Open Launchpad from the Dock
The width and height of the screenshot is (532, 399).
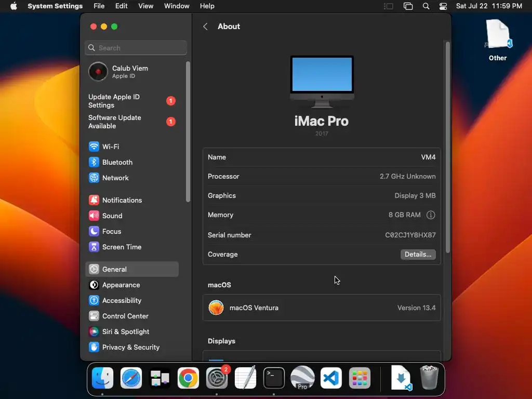pyautogui.click(x=360, y=378)
